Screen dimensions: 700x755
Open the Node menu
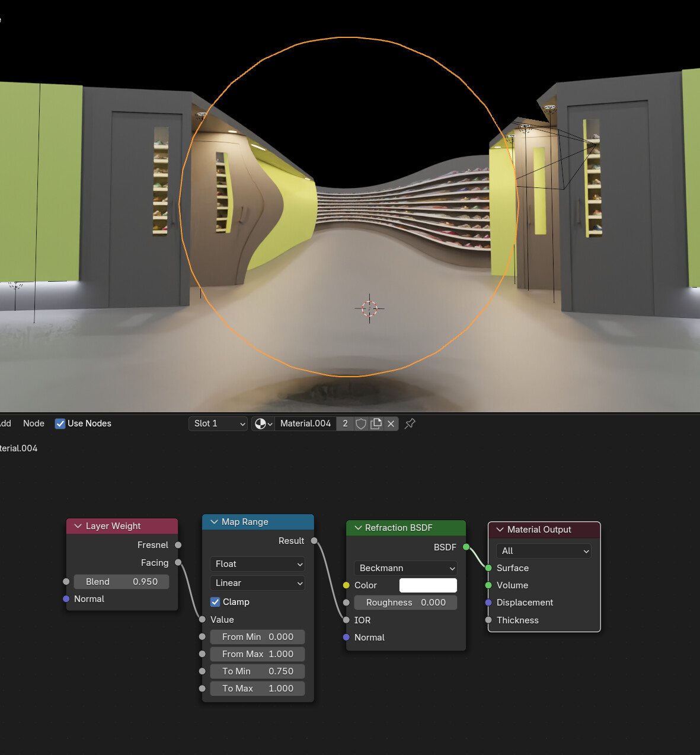tap(34, 423)
